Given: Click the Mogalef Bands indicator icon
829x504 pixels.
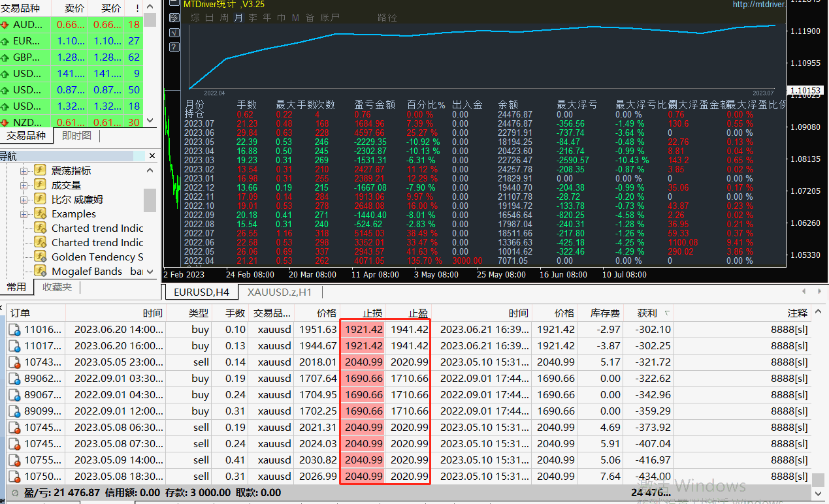Looking at the screenshot, I should click(39, 271).
